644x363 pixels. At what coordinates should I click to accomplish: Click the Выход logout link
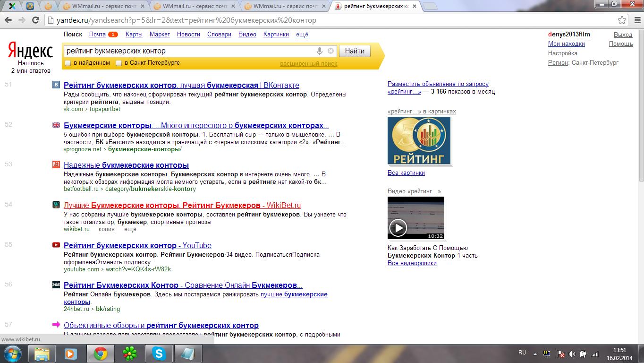(623, 35)
